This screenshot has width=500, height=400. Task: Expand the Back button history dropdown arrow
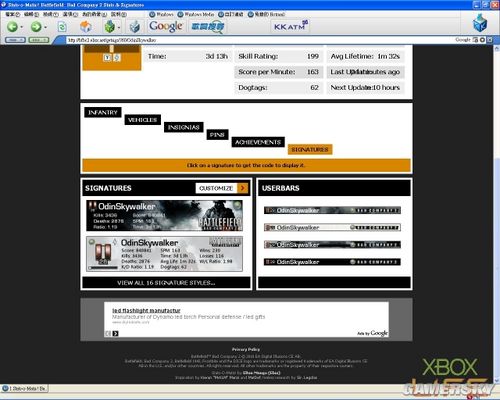[x=22, y=27]
